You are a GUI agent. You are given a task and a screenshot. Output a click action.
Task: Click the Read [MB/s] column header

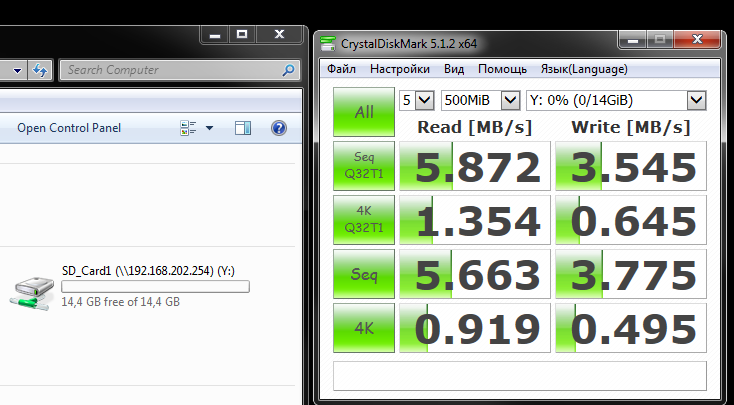[x=475, y=127]
